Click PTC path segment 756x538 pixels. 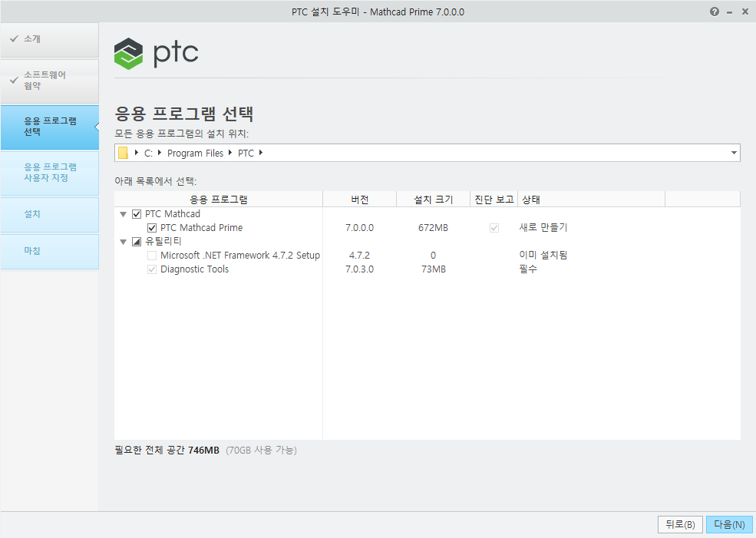tap(246, 153)
